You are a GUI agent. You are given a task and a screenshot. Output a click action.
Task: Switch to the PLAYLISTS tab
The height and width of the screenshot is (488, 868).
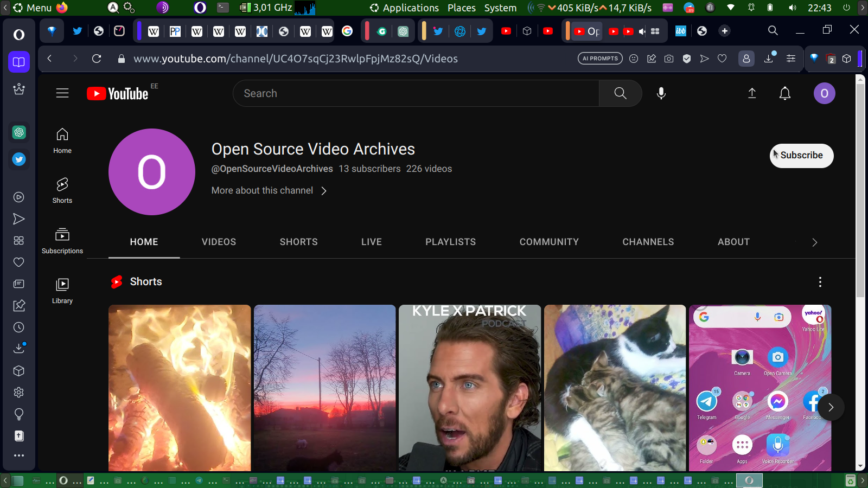(x=450, y=242)
